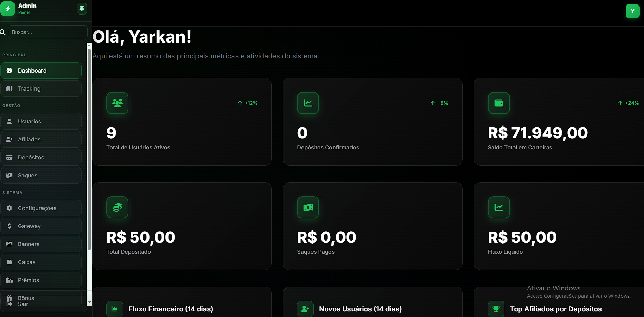Select Dashboard in the sidebar
Screen dimensions: 644x317
tap(41, 71)
